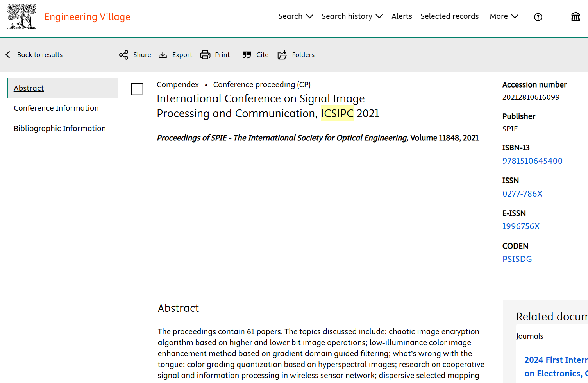Open the More menu
This screenshot has height=383, width=588.
[504, 16]
